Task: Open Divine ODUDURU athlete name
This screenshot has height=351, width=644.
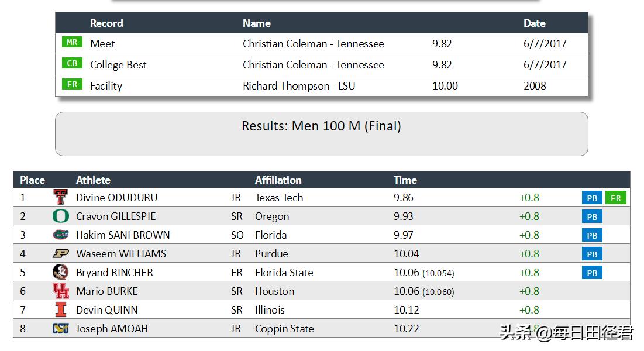Action: tap(116, 198)
